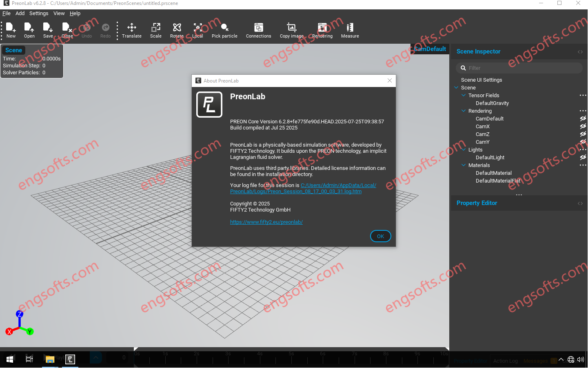Open the File menu
This screenshot has width=588, height=368.
tap(7, 13)
